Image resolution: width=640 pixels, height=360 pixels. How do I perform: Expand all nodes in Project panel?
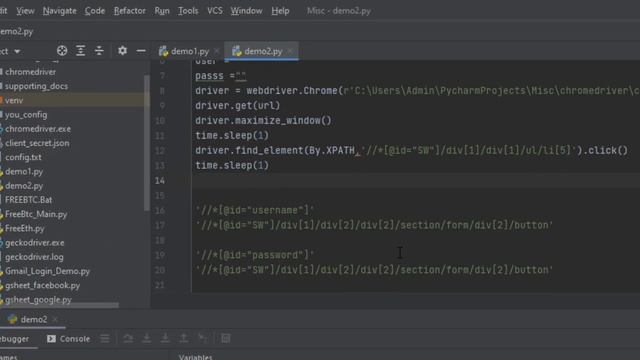click(x=80, y=51)
